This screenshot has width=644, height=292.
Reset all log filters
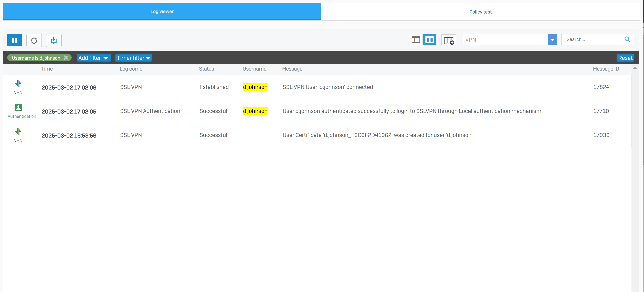(625, 58)
